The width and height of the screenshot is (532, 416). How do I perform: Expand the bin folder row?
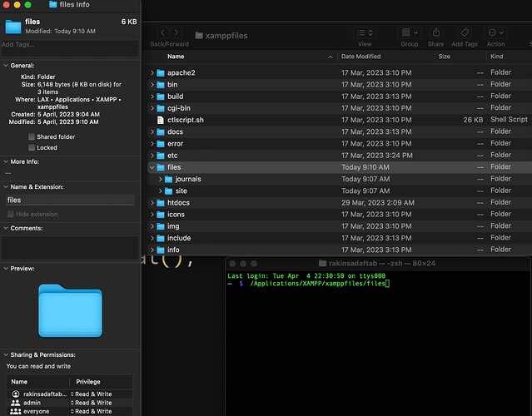pyautogui.click(x=152, y=85)
